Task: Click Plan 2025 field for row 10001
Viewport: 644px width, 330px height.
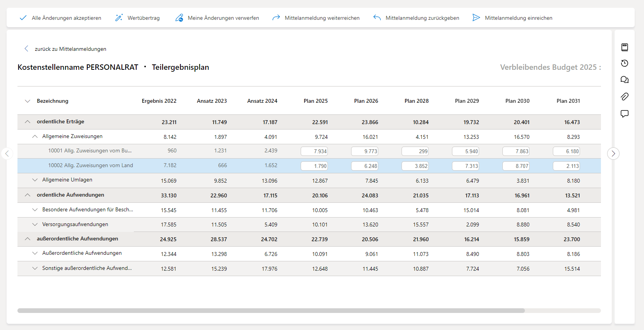Action: pos(314,151)
